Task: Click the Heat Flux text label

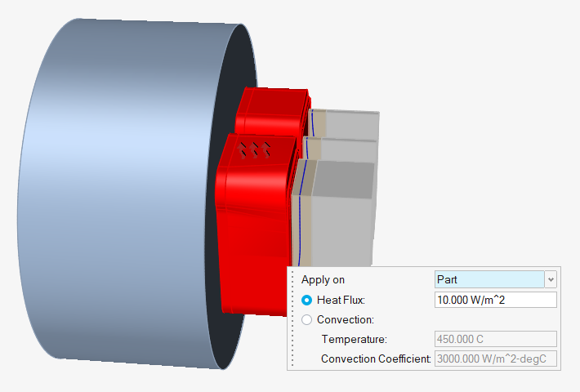Action: click(341, 300)
